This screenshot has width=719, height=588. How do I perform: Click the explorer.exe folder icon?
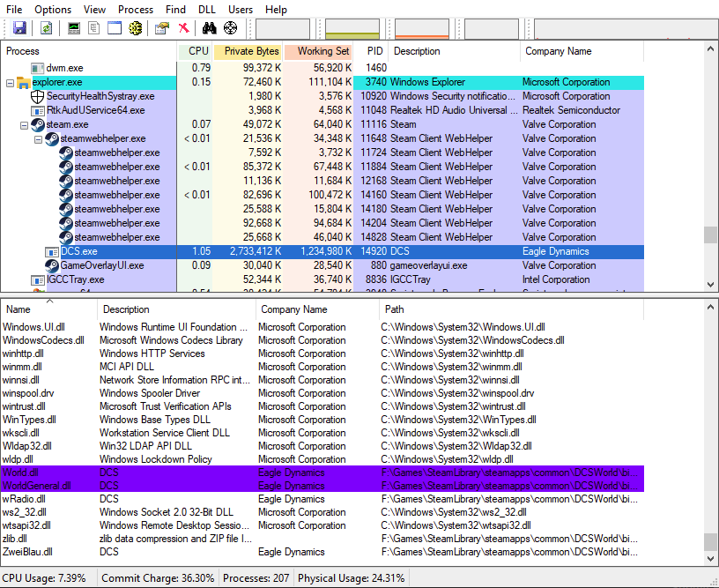[x=24, y=83]
